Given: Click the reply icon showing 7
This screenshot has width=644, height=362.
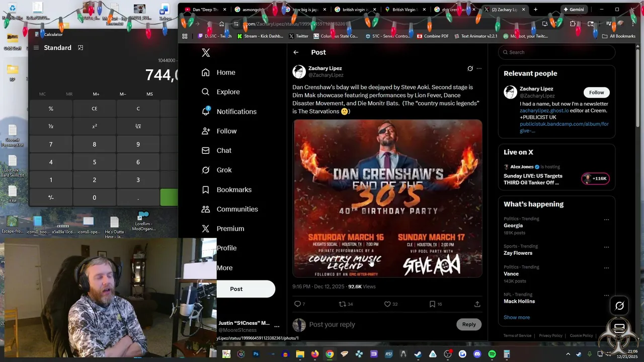Looking at the screenshot, I should (x=300, y=304).
